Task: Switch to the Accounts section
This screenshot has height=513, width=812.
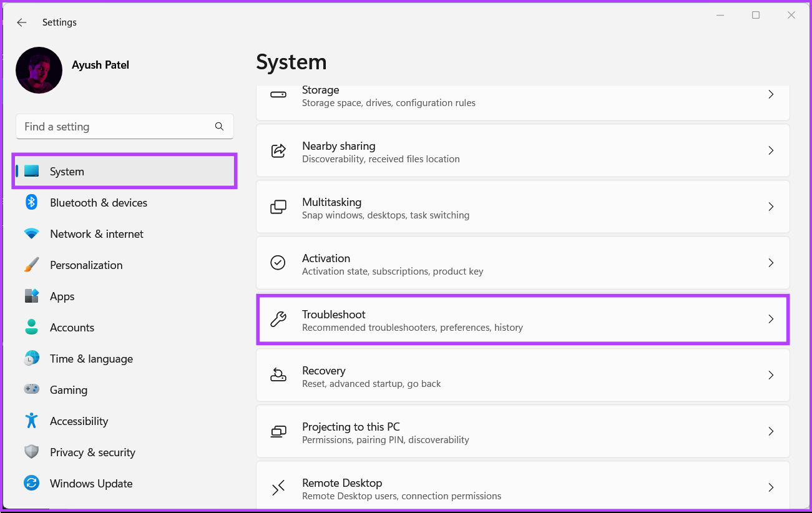Action: (x=72, y=327)
